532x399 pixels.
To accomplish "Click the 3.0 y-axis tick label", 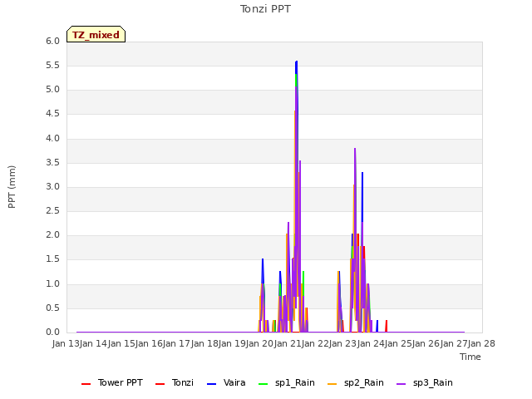I will [52, 186].
